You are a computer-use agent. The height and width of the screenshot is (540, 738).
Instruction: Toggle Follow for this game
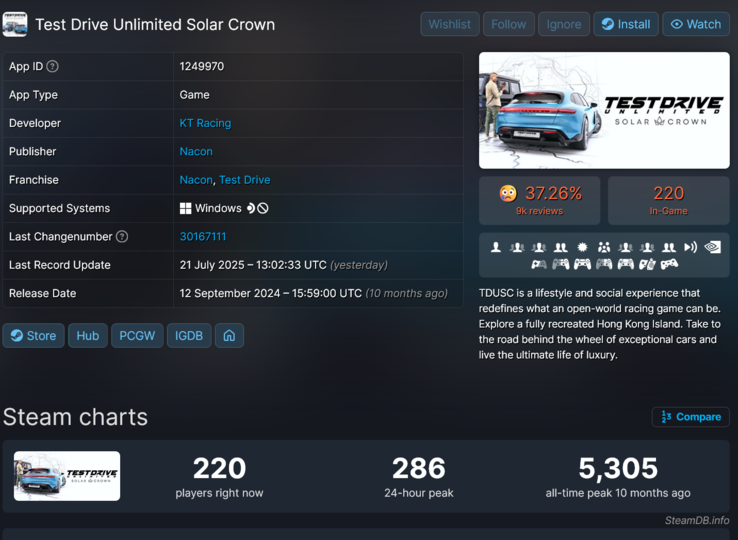(x=508, y=24)
